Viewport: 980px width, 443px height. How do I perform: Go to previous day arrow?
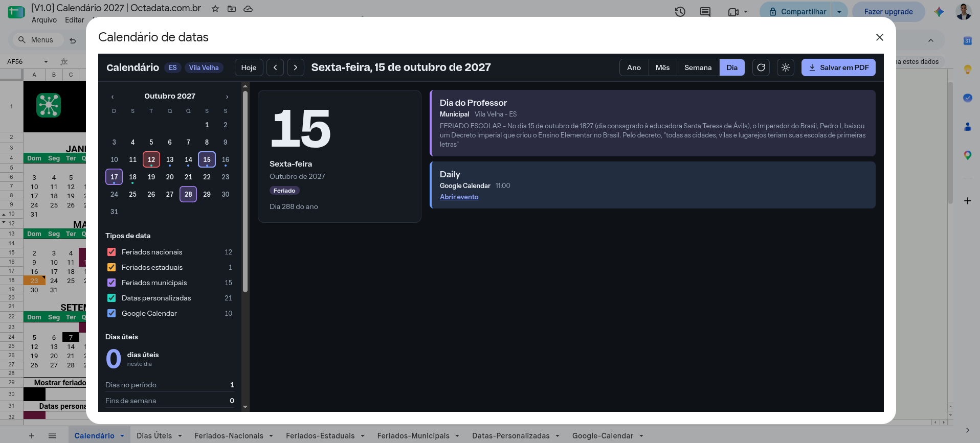tap(275, 67)
